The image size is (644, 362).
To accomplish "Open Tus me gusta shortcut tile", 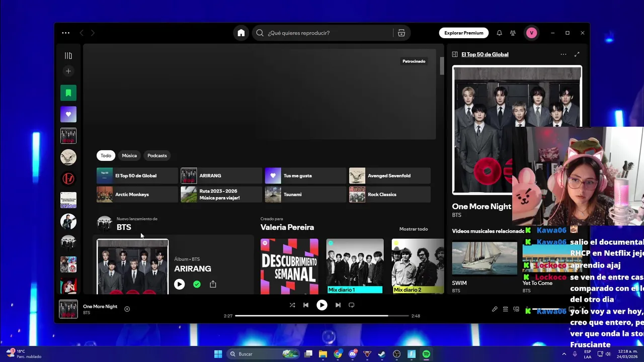I will pos(305,175).
